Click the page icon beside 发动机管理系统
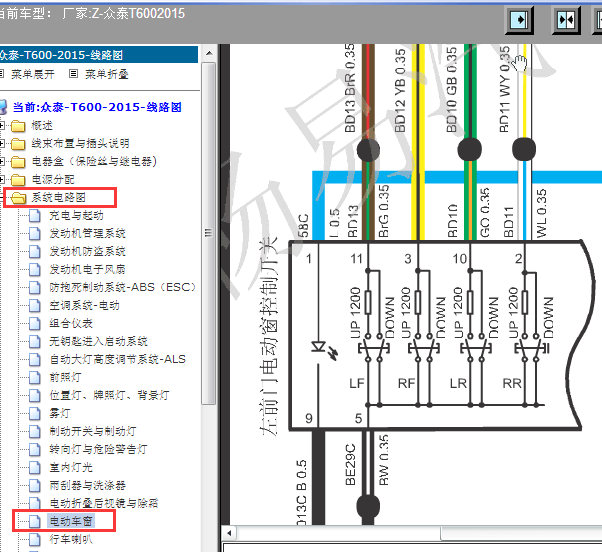 point(35,234)
